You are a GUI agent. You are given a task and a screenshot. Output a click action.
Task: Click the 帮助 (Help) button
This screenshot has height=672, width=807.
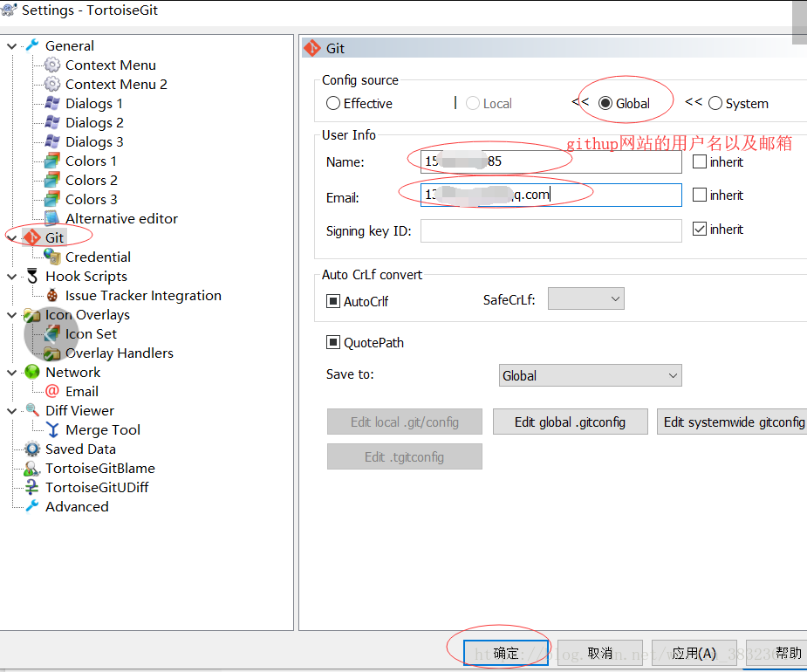click(777, 653)
